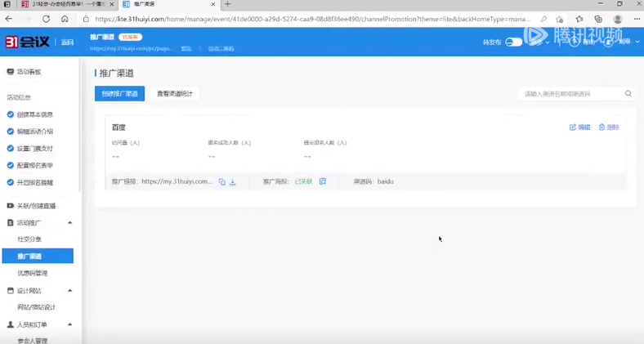Click the search magnifier icon in channel search
The image size is (644, 344).
pyautogui.click(x=628, y=94)
